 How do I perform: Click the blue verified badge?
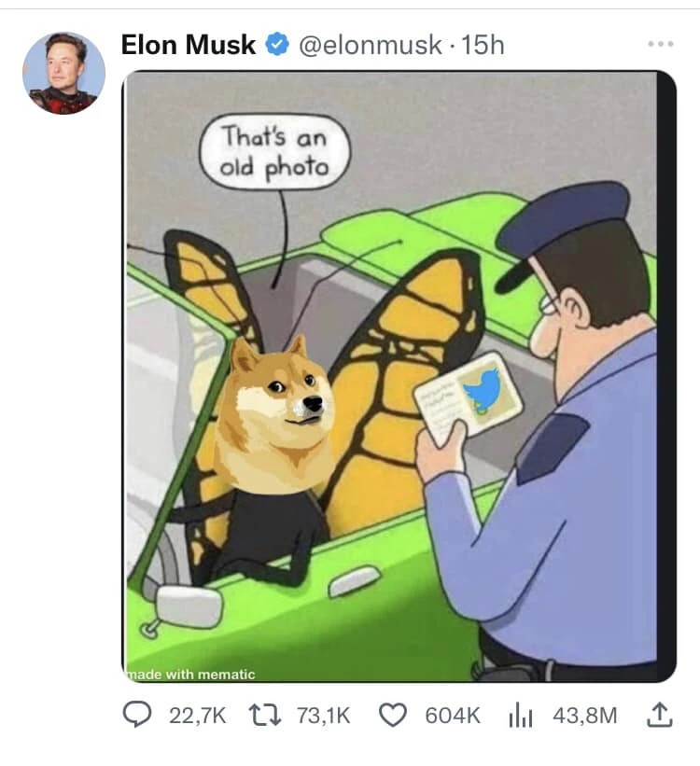point(277,45)
